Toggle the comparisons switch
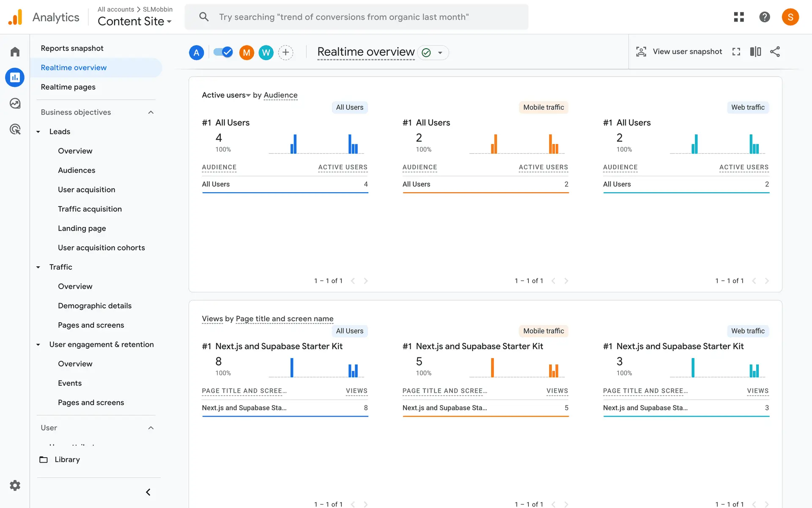 click(223, 52)
